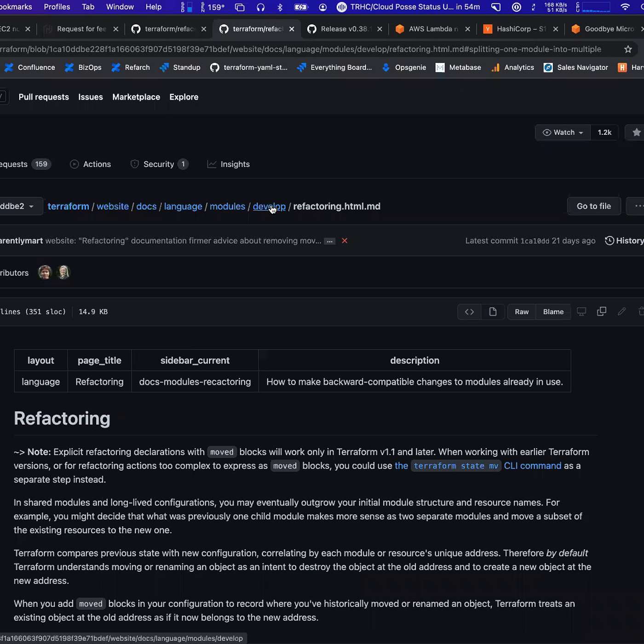Bookmark this page with star icon
Viewport: 644px width, 644px height.
coord(628,49)
